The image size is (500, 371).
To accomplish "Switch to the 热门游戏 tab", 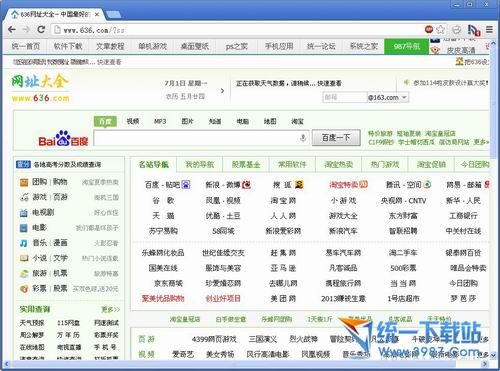I will [385, 164].
